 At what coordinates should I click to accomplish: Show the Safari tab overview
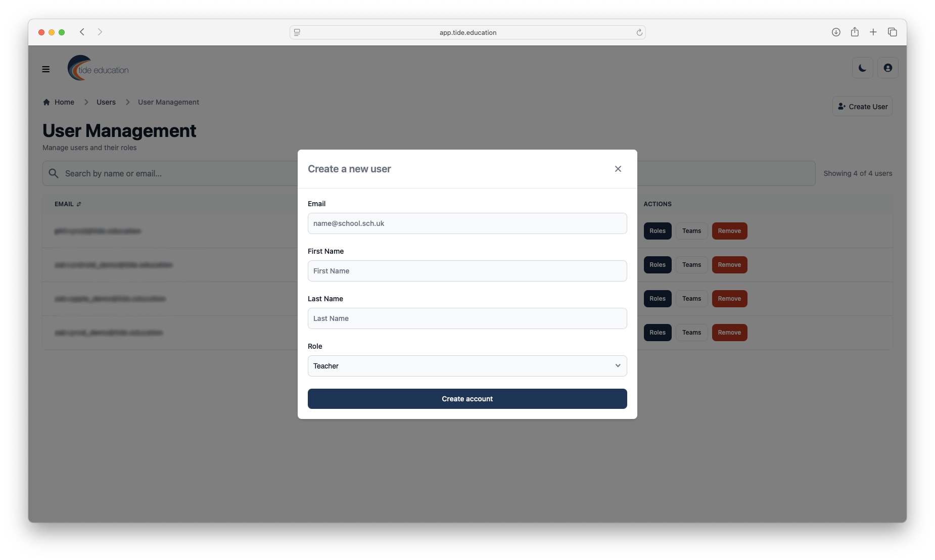point(892,32)
